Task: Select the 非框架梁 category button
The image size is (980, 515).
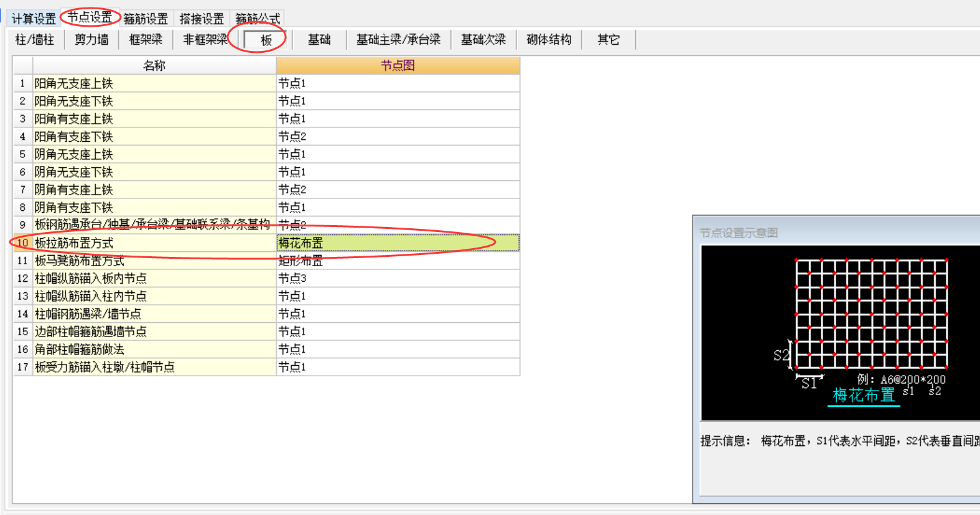Action: pos(205,40)
